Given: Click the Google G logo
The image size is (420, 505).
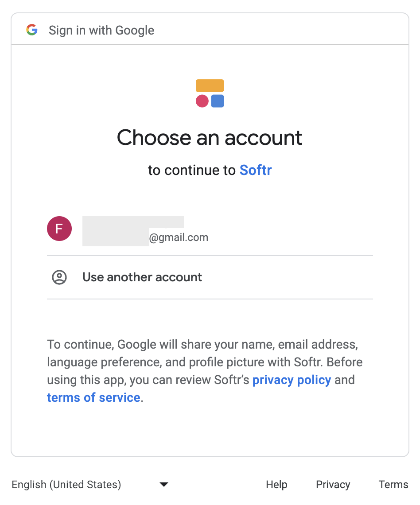Looking at the screenshot, I should click(x=32, y=30).
